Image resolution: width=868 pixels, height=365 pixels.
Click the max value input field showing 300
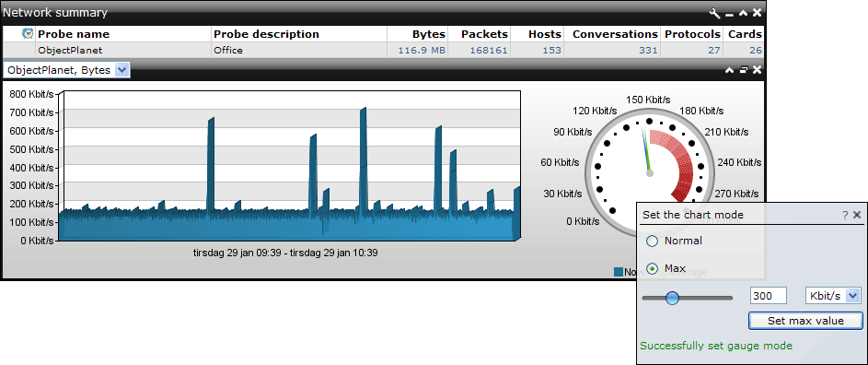click(x=769, y=296)
